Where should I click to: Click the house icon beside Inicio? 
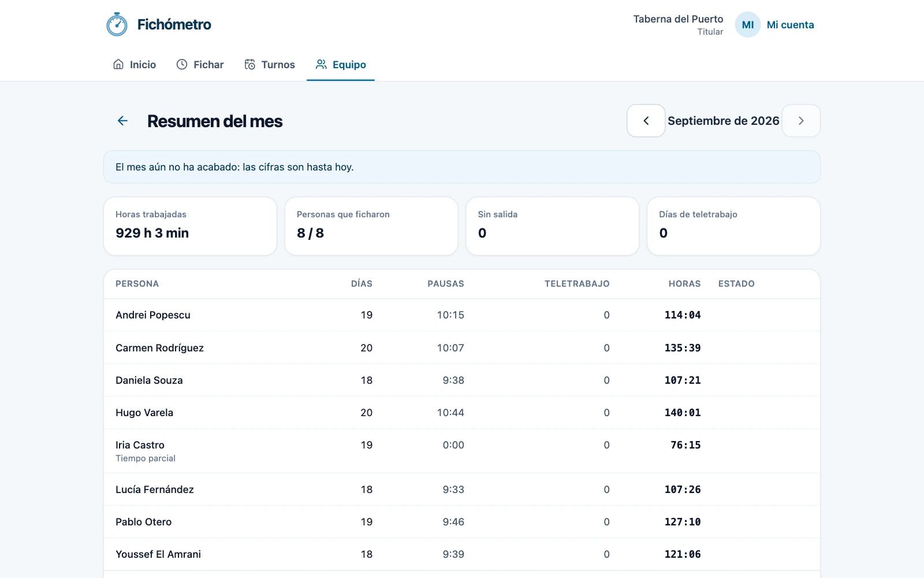[118, 64]
